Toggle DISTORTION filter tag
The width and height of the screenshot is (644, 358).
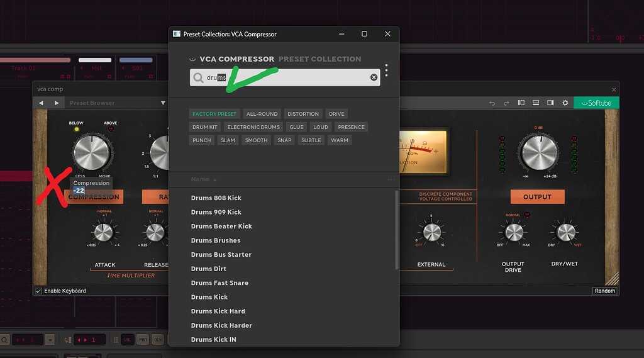click(303, 114)
